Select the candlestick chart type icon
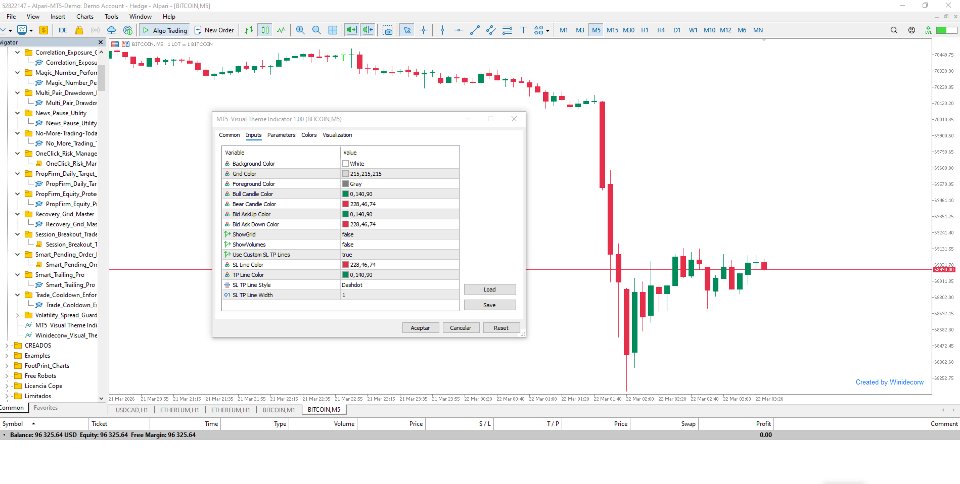Screen dimensions: 960x484 (264, 30)
